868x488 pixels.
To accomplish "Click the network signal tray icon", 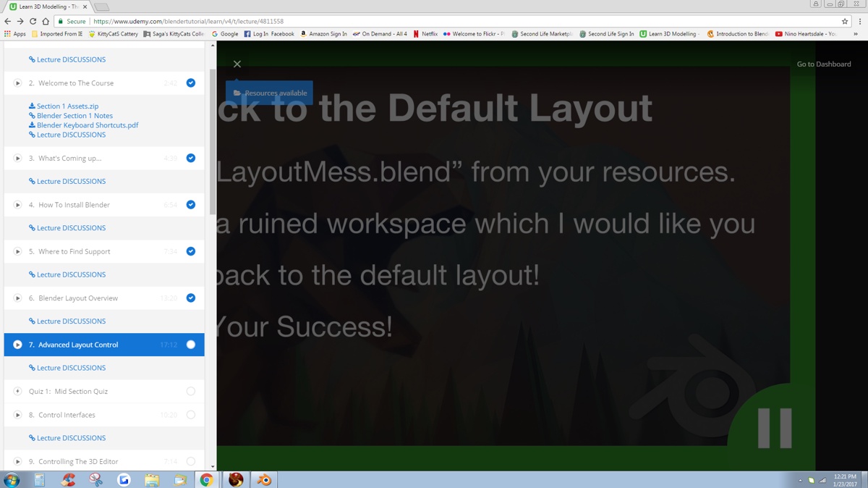I will 822,480.
